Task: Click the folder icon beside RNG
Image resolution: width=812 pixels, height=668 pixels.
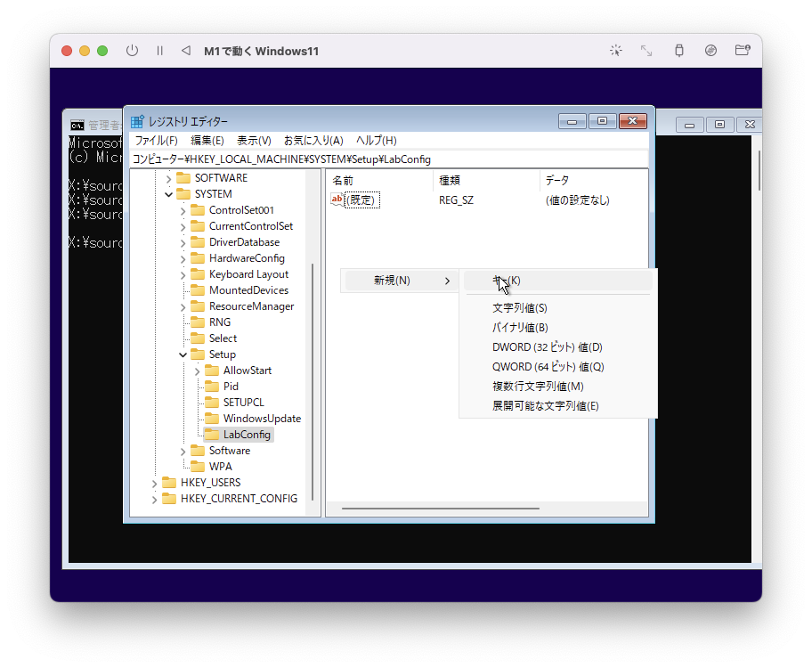Action: [x=198, y=322]
